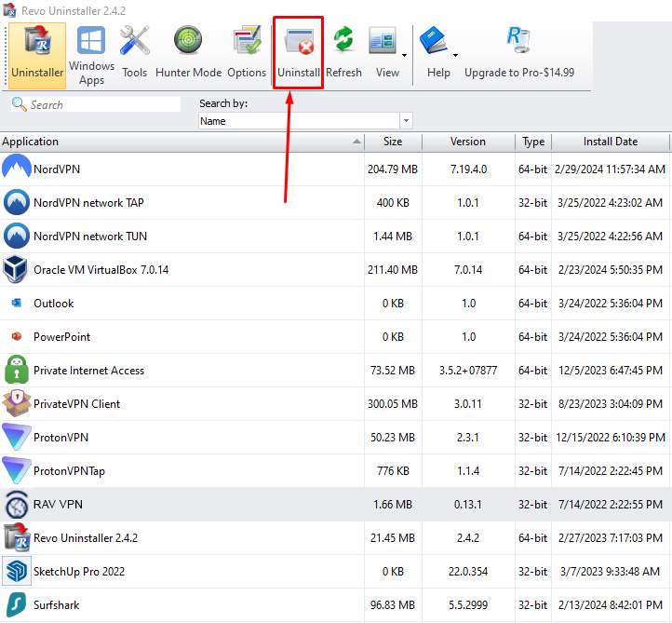Select the RAV VPN icon
This screenshot has height=623, width=672.
16,505
